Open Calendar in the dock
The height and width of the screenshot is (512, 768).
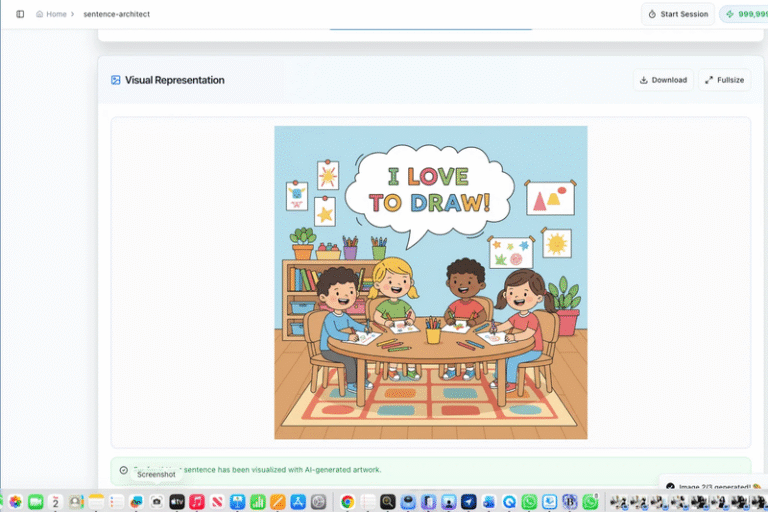click(56, 502)
